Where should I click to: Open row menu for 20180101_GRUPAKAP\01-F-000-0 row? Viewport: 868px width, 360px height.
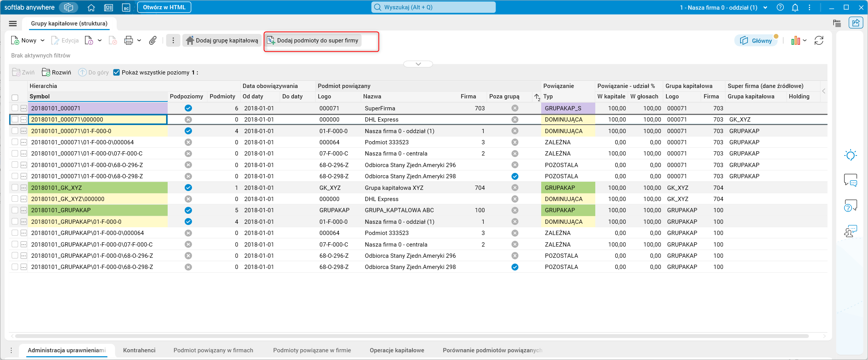coord(24,222)
